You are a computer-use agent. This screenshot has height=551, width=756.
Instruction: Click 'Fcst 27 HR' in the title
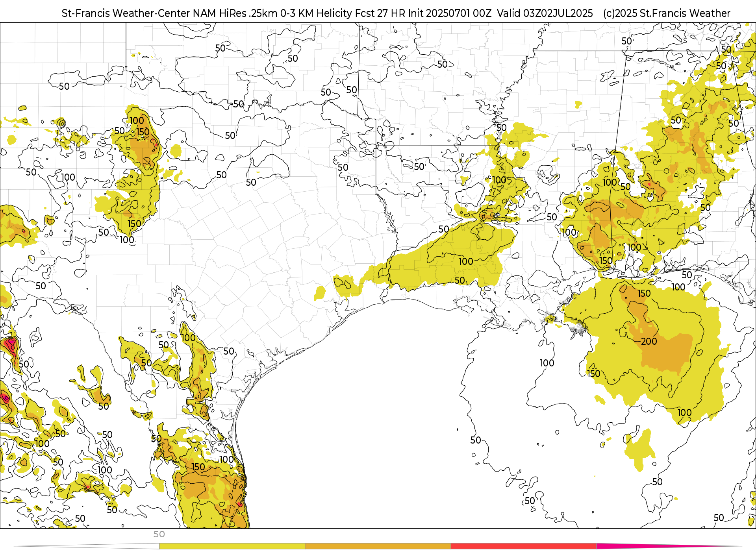pyautogui.click(x=380, y=13)
